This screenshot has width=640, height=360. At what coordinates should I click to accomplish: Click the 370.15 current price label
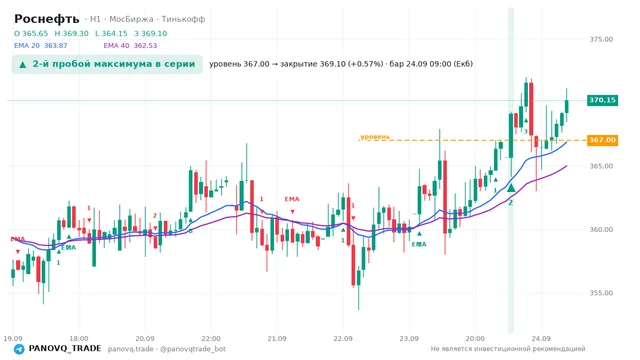[x=602, y=100]
